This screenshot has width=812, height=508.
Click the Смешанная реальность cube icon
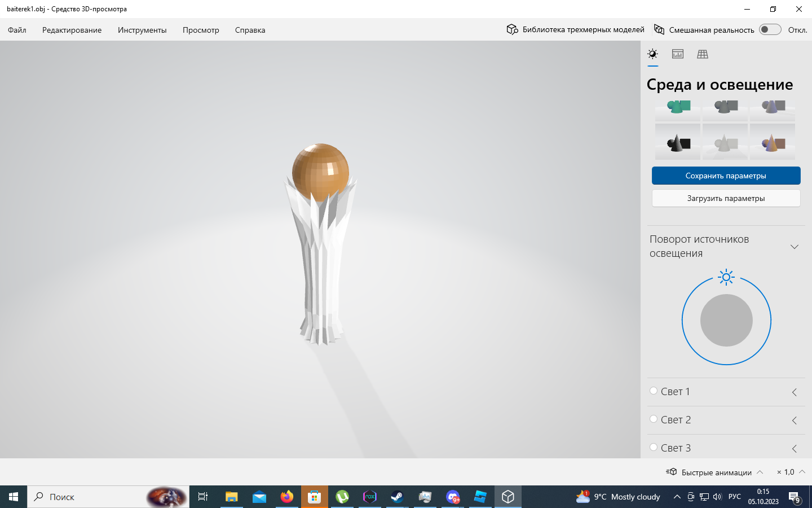click(659, 29)
